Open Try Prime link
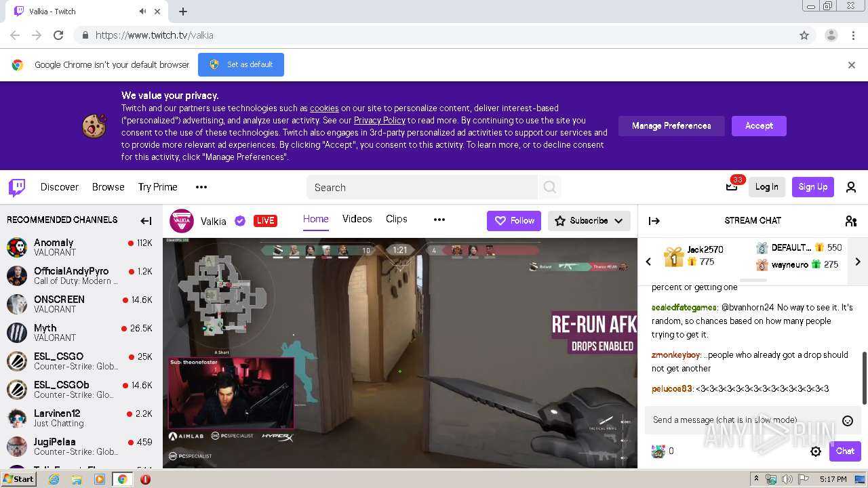The width and height of the screenshot is (868, 488). [158, 187]
